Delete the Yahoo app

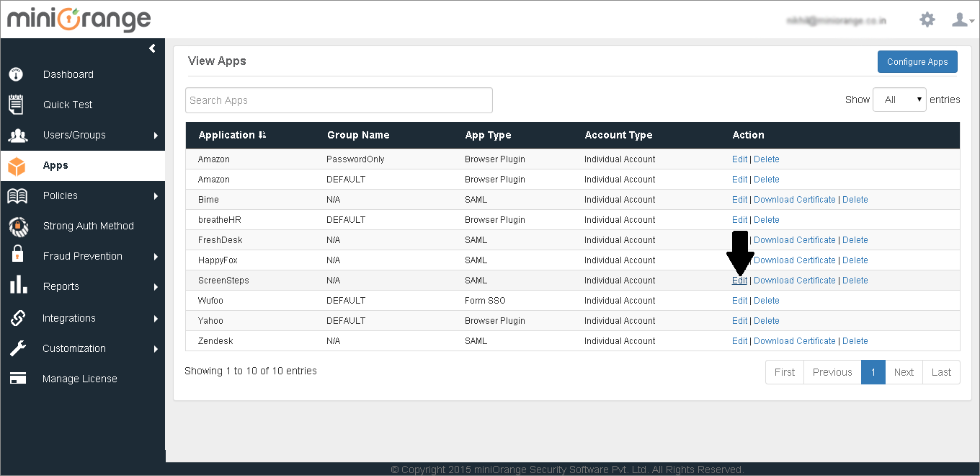767,321
